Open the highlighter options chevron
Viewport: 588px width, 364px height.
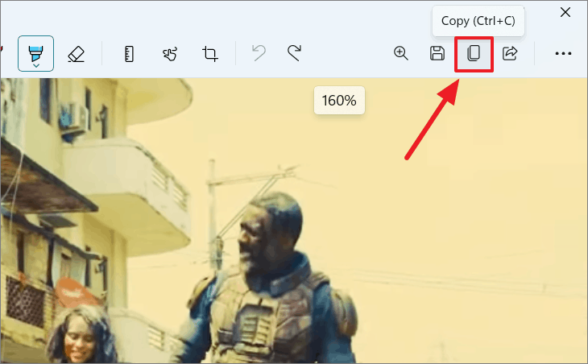point(36,66)
